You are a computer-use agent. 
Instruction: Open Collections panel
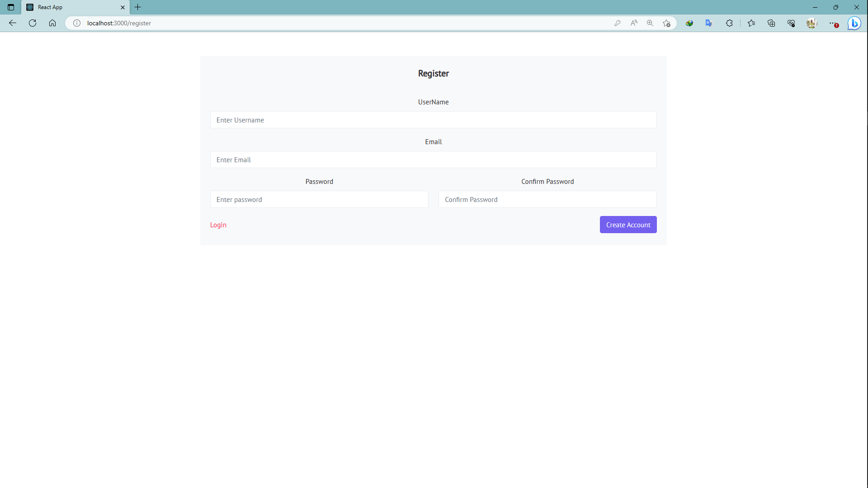pyautogui.click(x=771, y=23)
